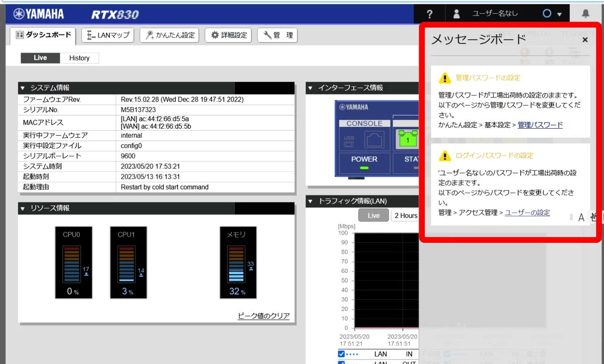Close the メッセージボード panel

585,40
